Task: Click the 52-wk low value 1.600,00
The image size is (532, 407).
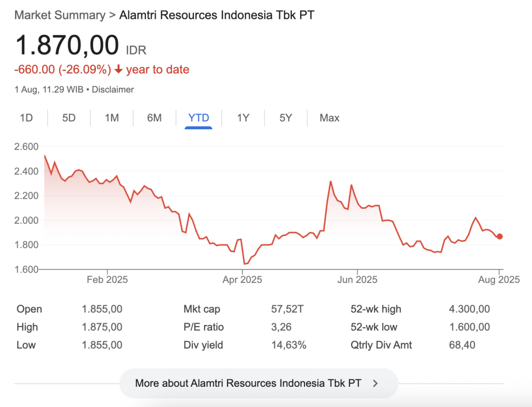Action: coord(470,327)
